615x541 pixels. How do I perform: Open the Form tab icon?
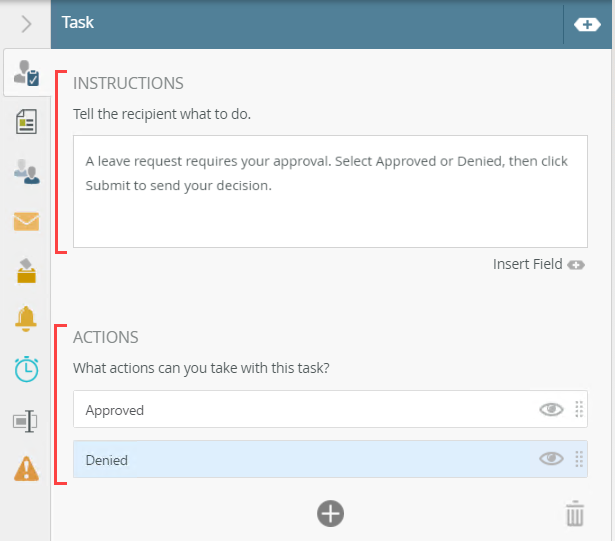(26, 122)
